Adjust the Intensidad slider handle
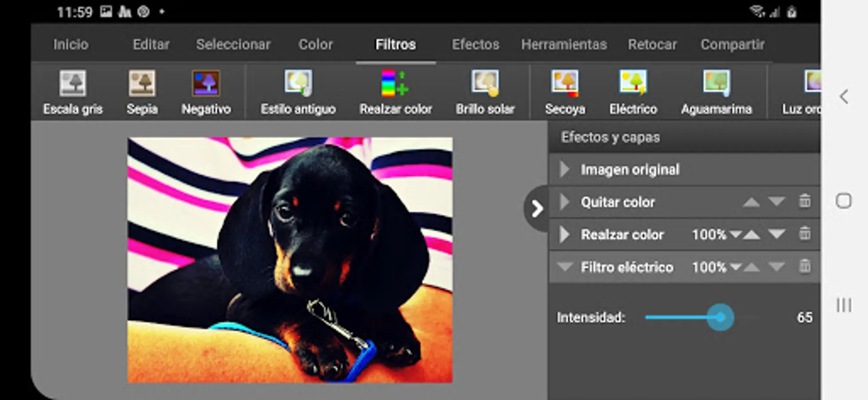Viewport: 868px width, 400px height. pos(720,317)
